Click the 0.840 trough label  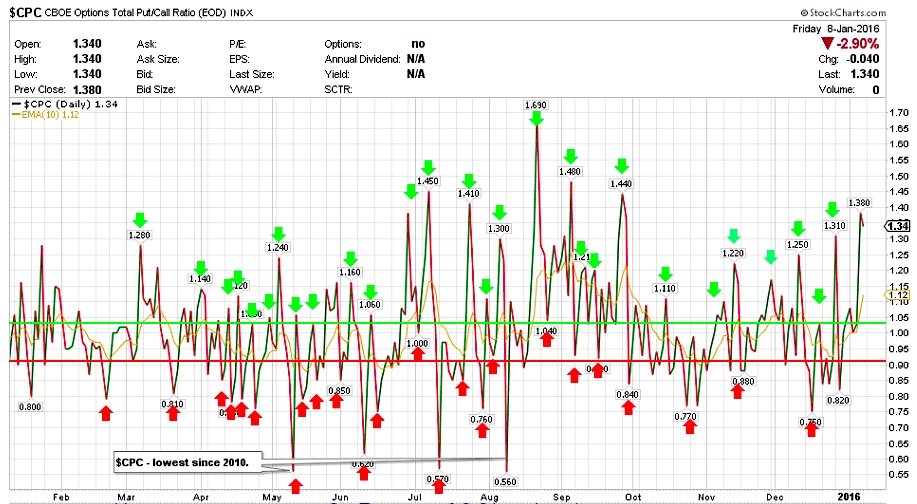(x=628, y=395)
